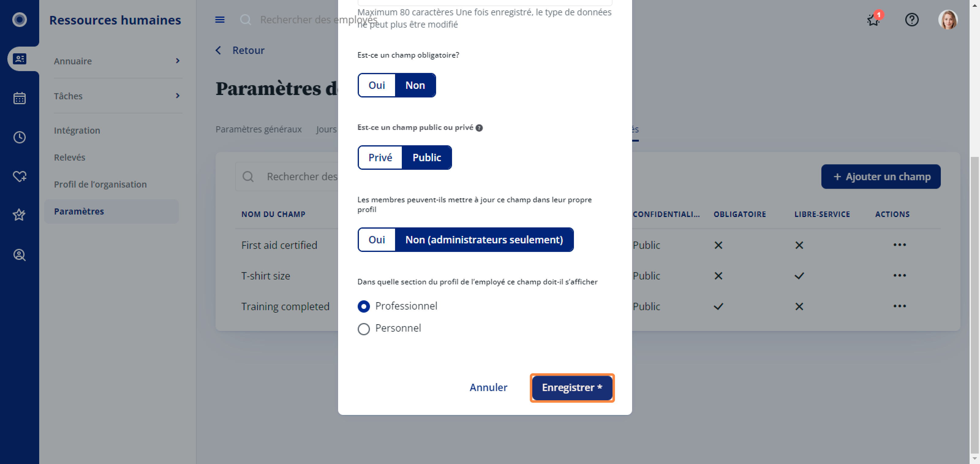Viewport: 980px width, 464px height.
Task: Go to Profil de l'organisation menu item
Action: pos(100,184)
